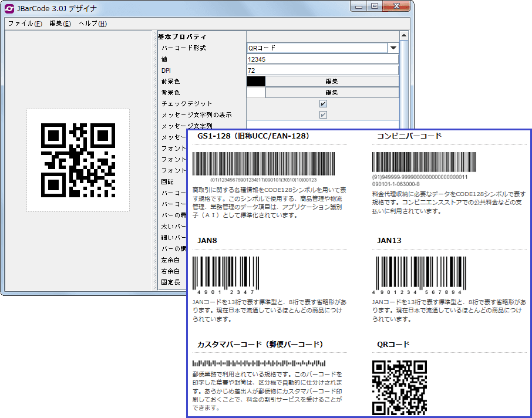The width and height of the screenshot is (532, 418).
Task: Click the QRコード heading in overlay
Action: coord(393,345)
